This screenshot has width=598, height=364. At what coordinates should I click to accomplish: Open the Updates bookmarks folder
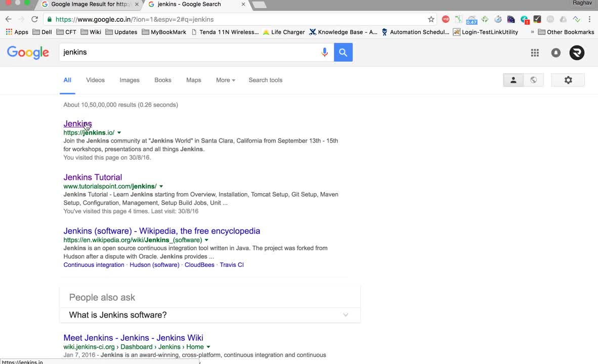[x=121, y=32]
